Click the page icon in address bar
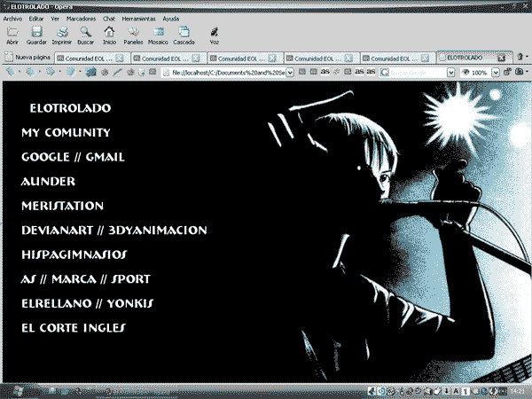The height and width of the screenshot is (399, 532). tap(167, 73)
